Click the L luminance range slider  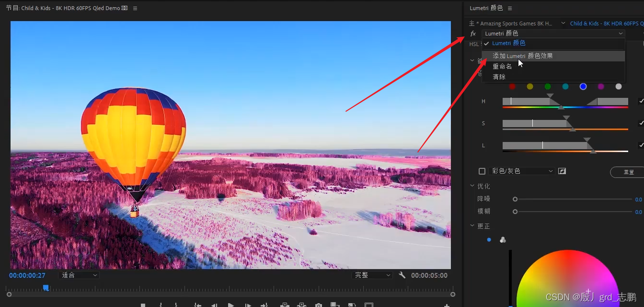[x=565, y=145]
